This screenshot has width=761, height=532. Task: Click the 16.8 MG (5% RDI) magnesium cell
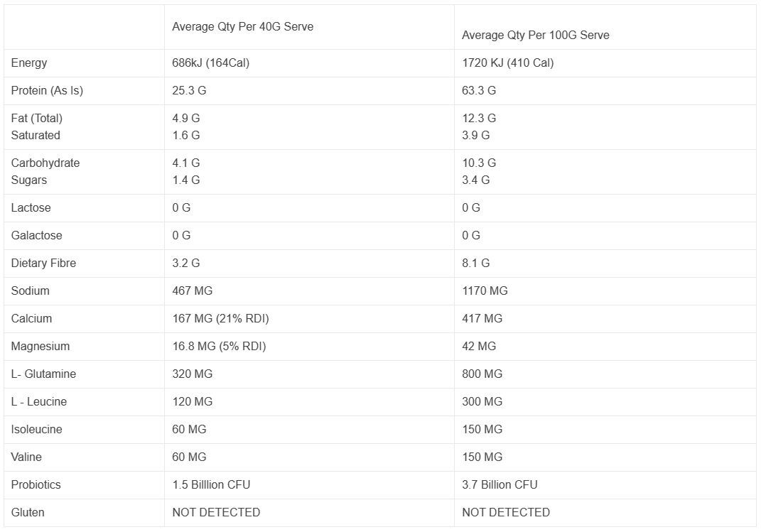(x=219, y=346)
